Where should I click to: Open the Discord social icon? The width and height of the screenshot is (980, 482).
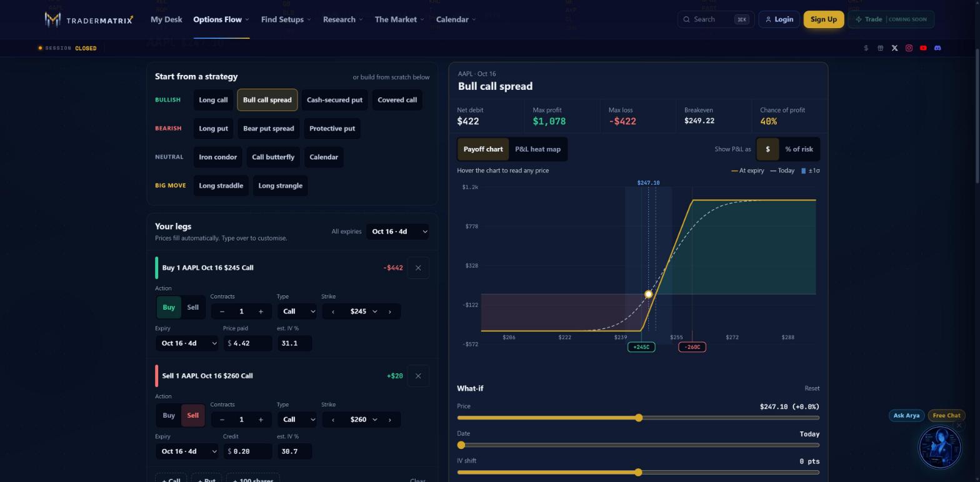pos(937,48)
